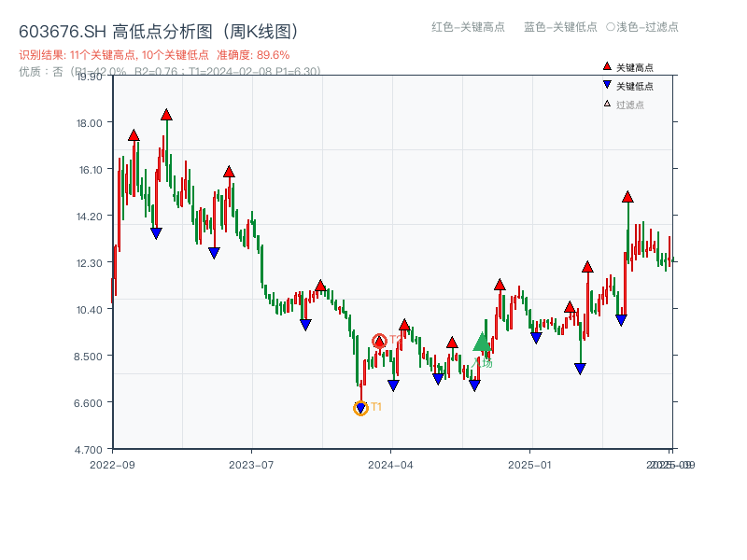Click the red-circled T2 high point marker

(x=379, y=341)
